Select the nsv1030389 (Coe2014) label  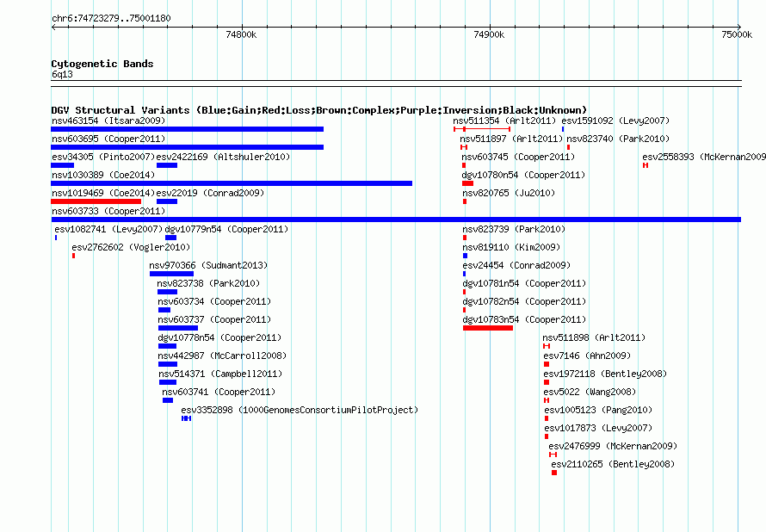(x=103, y=175)
